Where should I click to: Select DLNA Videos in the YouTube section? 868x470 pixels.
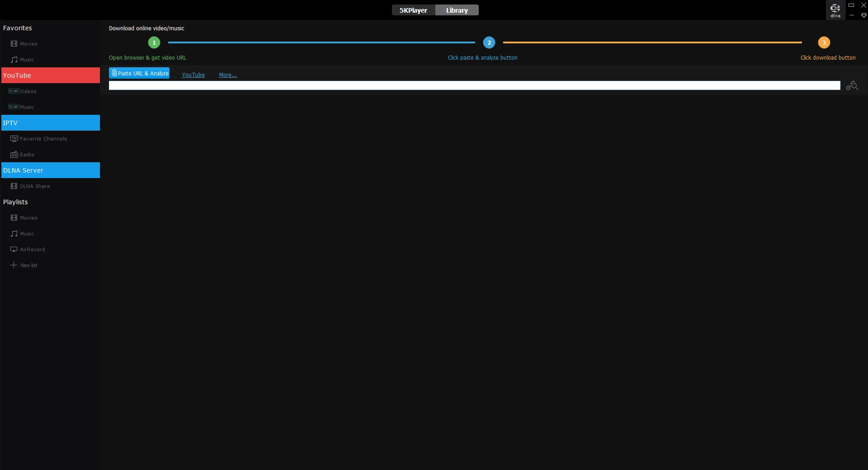27,91
